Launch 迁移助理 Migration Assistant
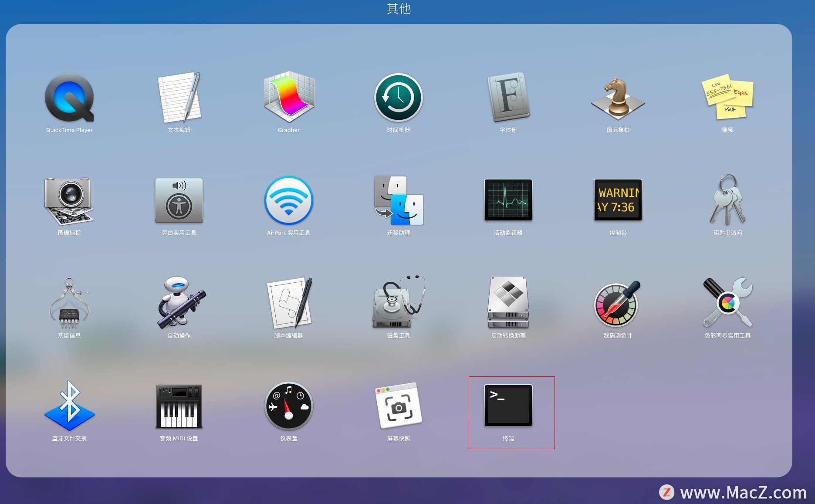Screen dimensions: 815x504 [x=399, y=200]
